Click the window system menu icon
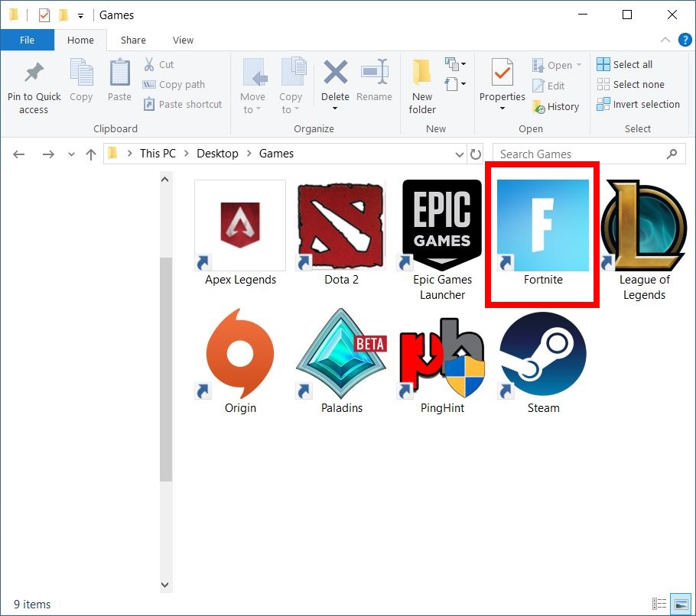This screenshot has height=616, width=696. click(x=14, y=15)
